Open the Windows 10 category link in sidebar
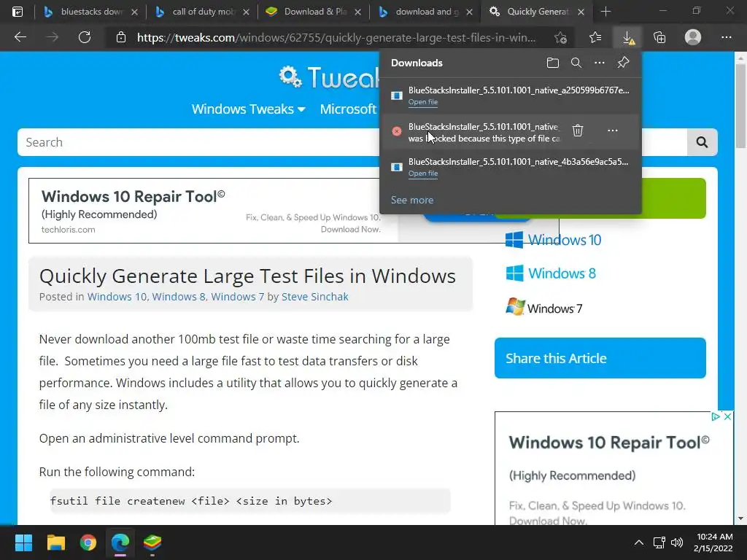Screen dimensions: 747x560 point(553,239)
